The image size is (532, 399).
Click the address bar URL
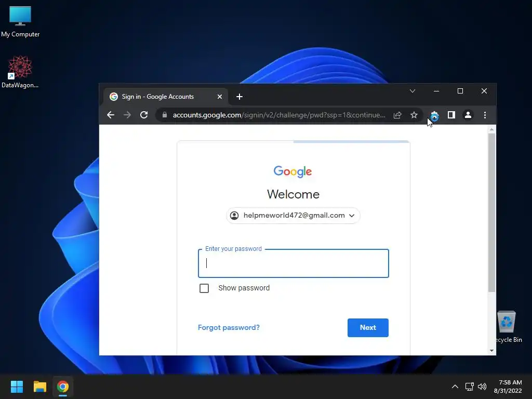tap(279, 115)
